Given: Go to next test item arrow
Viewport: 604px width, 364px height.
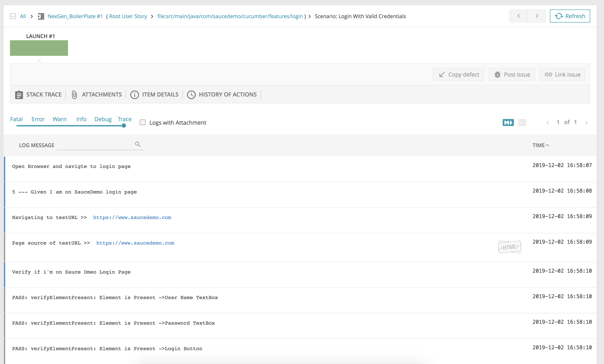Looking at the screenshot, I should coord(537,16).
